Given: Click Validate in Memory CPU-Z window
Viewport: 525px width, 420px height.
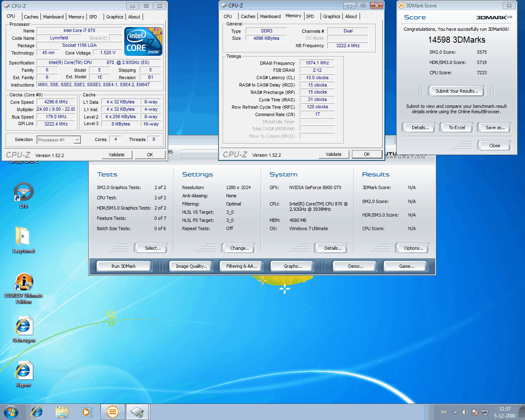Looking at the screenshot, I should (x=333, y=154).
